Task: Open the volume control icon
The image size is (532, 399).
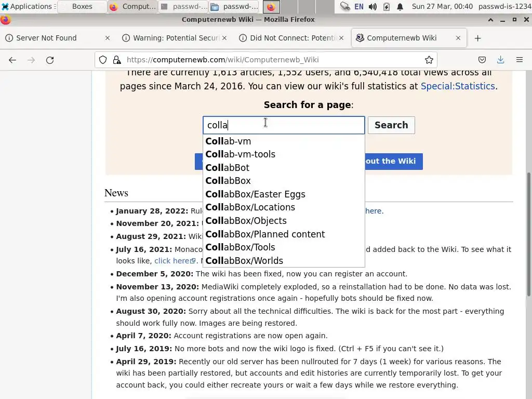Action: pyautogui.click(x=373, y=6)
